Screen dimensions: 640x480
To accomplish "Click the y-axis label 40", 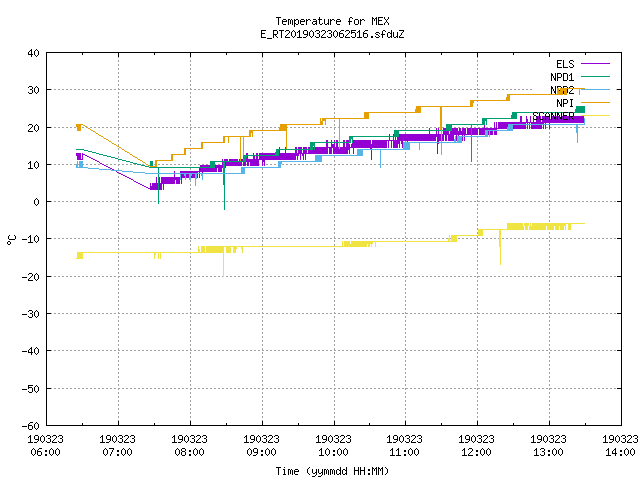I will click(x=33, y=53).
